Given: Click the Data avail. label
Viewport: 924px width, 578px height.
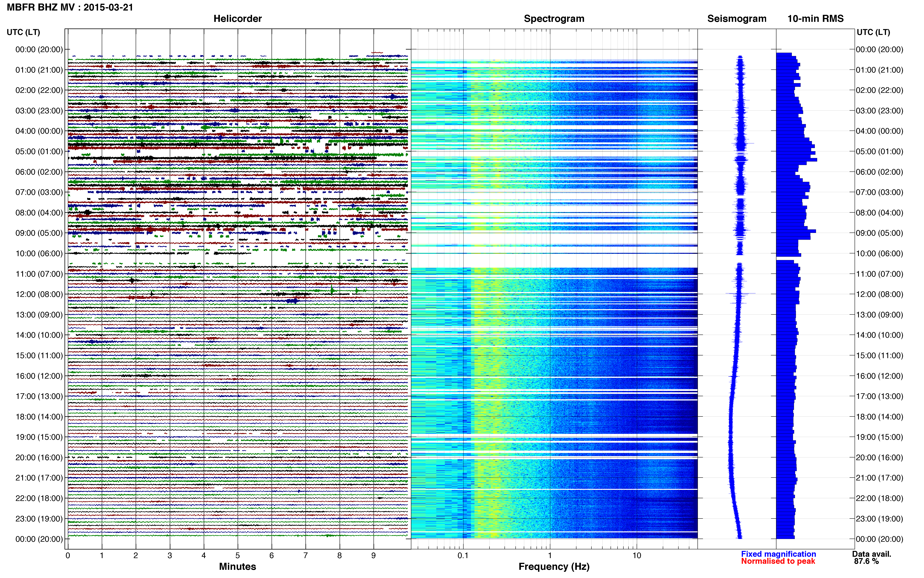Looking at the screenshot, I should [872, 554].
